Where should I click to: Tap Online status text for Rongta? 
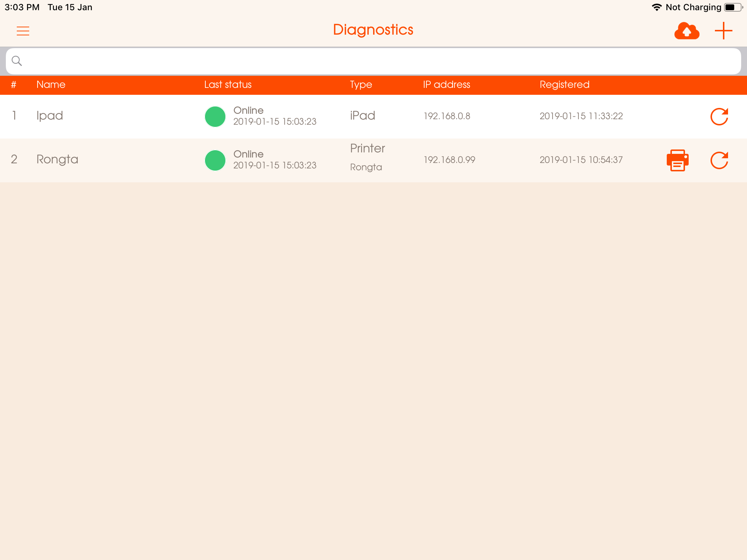(x=248, y=154)
